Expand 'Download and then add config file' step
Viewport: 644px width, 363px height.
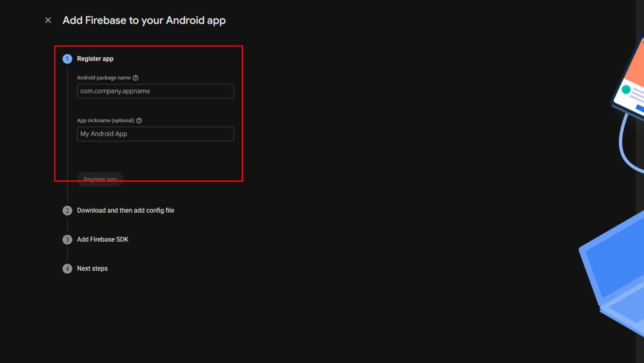(125, 211)
